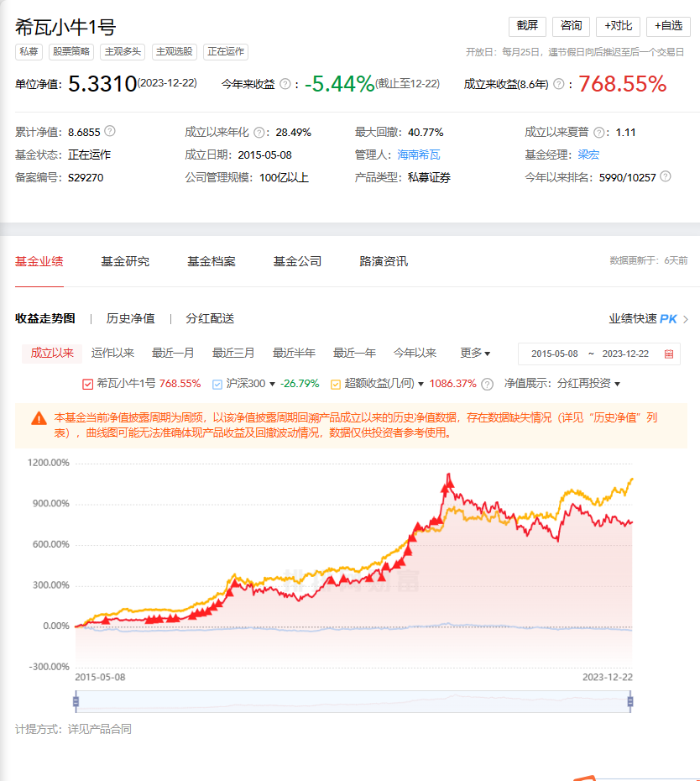This screenshot has width=700, height=781.
Task: Click the chevron arrow after 业绩快速PK
Action: click(686, 319)
